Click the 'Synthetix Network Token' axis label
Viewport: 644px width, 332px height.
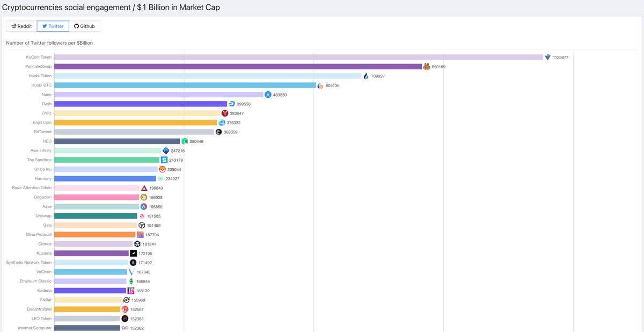point(29,263)
